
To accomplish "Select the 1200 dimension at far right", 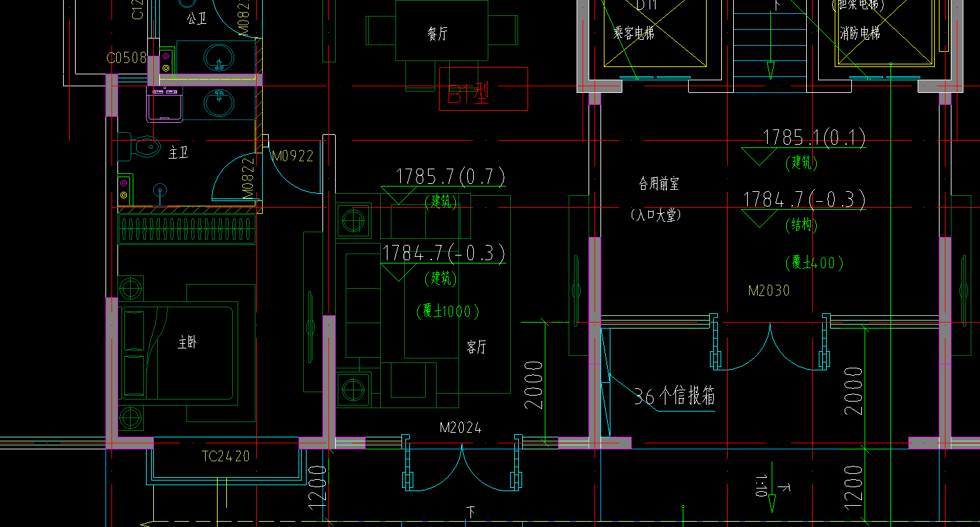I will 854,487.
